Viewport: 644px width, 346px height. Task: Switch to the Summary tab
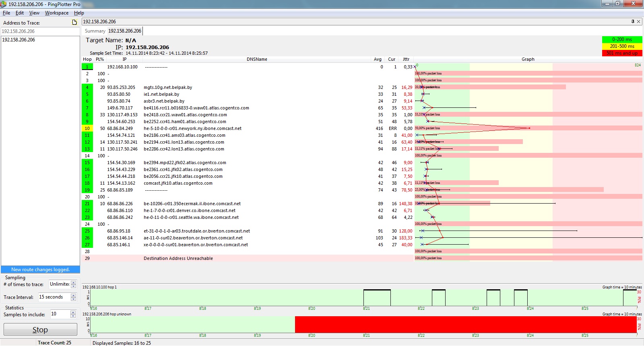point(95,31)
